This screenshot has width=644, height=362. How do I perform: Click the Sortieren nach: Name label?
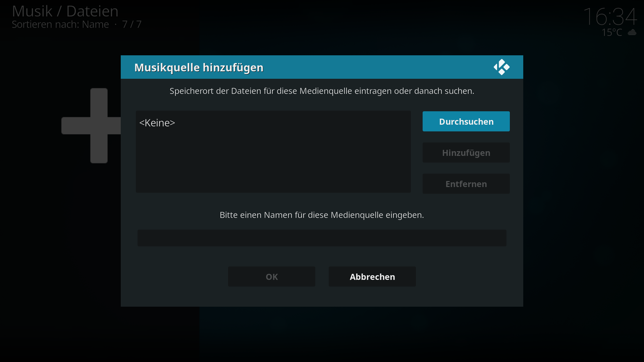click(x=60, y=24)
